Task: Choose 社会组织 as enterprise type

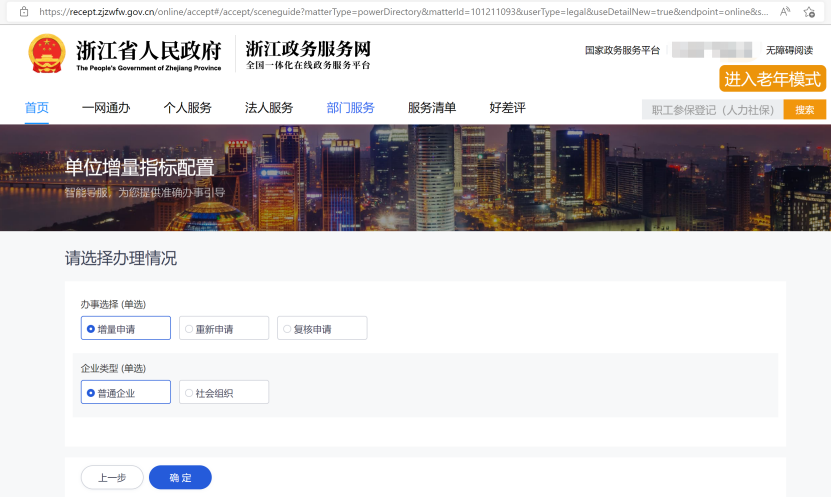Action: click(x=224, y=393)
